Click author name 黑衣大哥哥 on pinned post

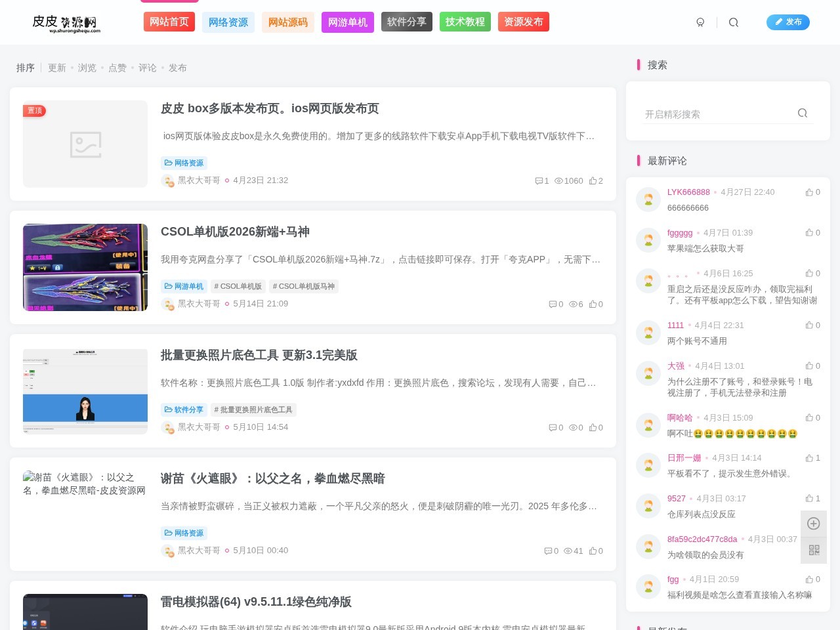coord(199,180)
